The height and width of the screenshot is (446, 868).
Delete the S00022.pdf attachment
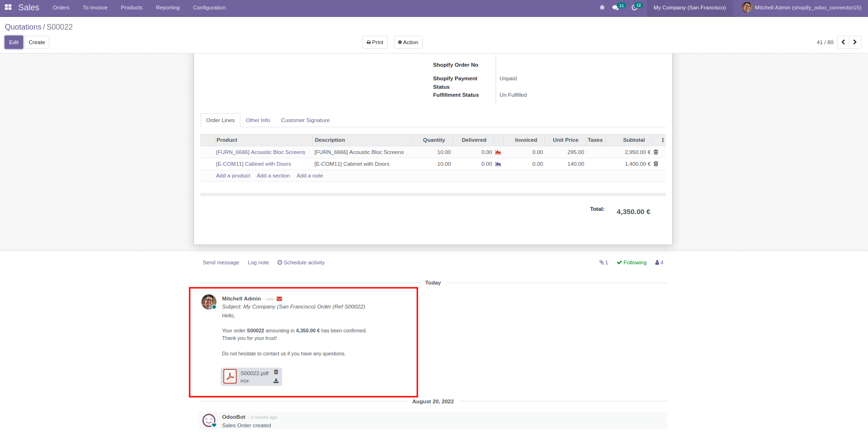276,372
